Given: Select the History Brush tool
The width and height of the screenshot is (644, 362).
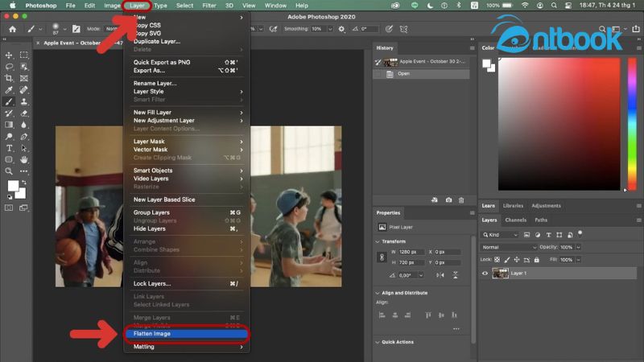Looking at the screenshot, I should [9, 113].
